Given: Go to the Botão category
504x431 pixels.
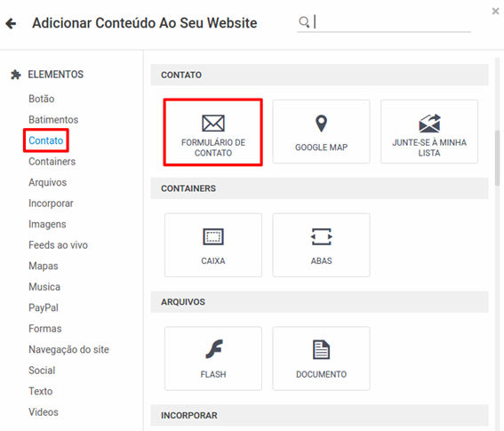Looking at the screenshot, I should coord(42,99).
